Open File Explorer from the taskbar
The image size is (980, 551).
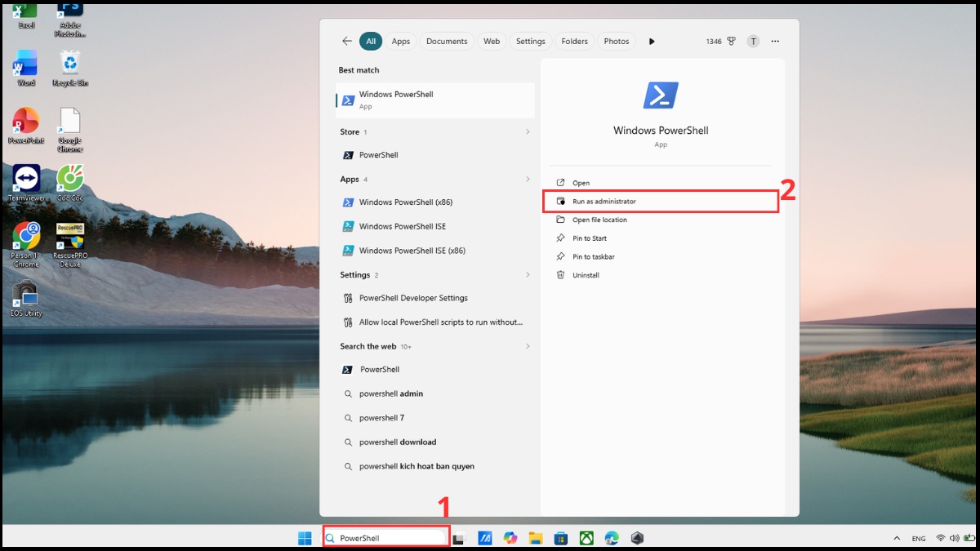point(536,538)
